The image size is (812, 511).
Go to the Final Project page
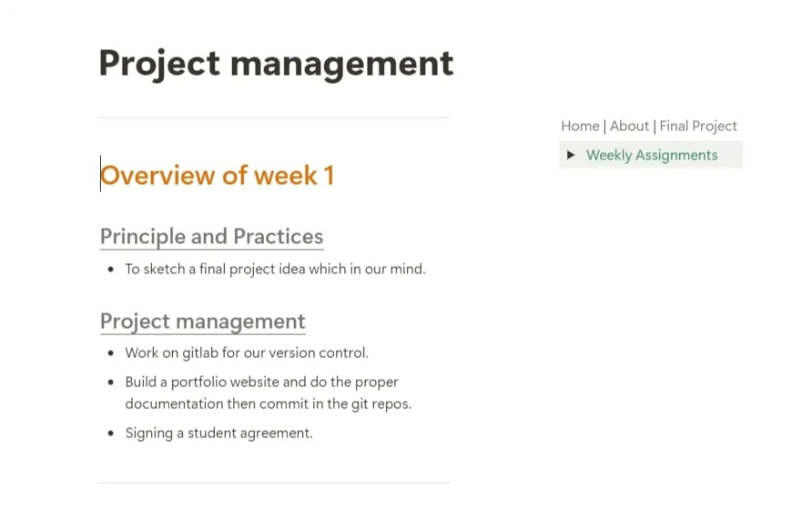698,126
